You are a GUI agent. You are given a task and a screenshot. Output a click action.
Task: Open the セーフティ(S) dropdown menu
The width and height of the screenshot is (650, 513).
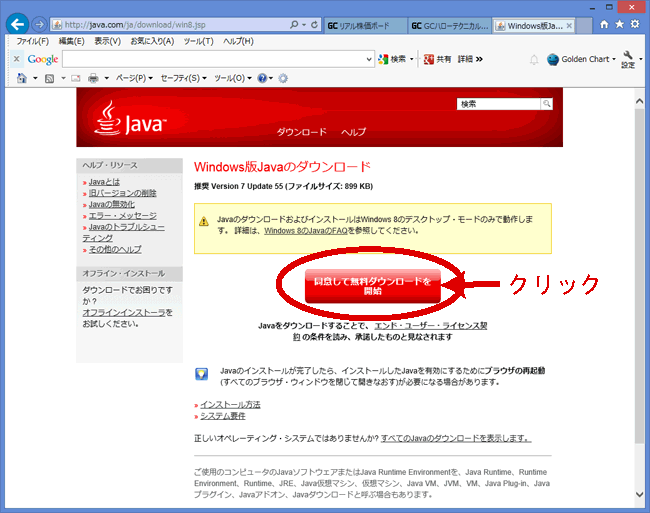(x=184, y=78)
